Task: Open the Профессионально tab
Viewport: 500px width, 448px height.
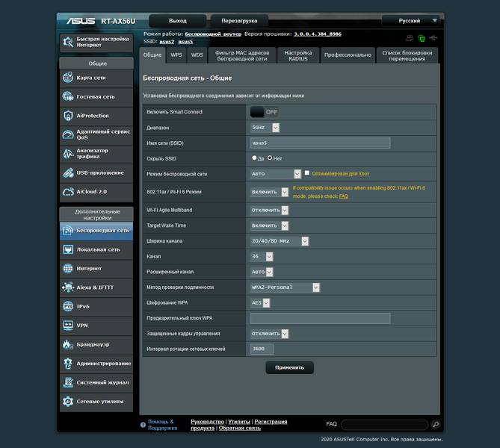Action: pos(348,55)
